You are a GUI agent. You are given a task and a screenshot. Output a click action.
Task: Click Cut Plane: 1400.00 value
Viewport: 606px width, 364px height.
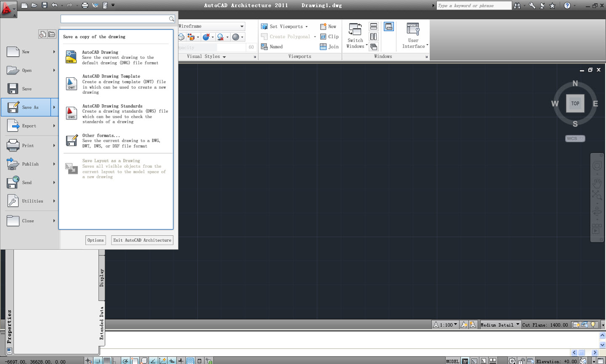point(545,324)
